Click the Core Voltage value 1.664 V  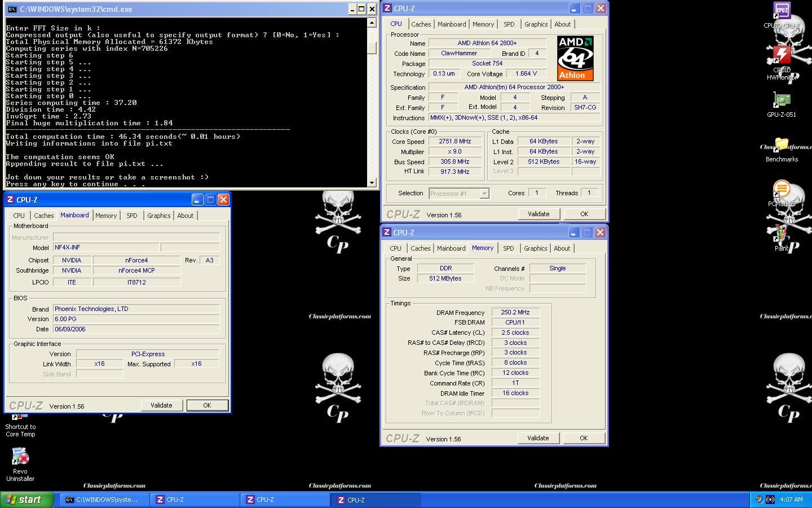(x=526, y=73)
